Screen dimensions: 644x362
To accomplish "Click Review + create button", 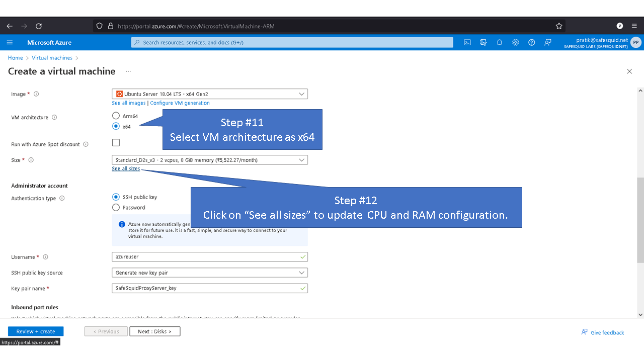I will tap(36, 331).
